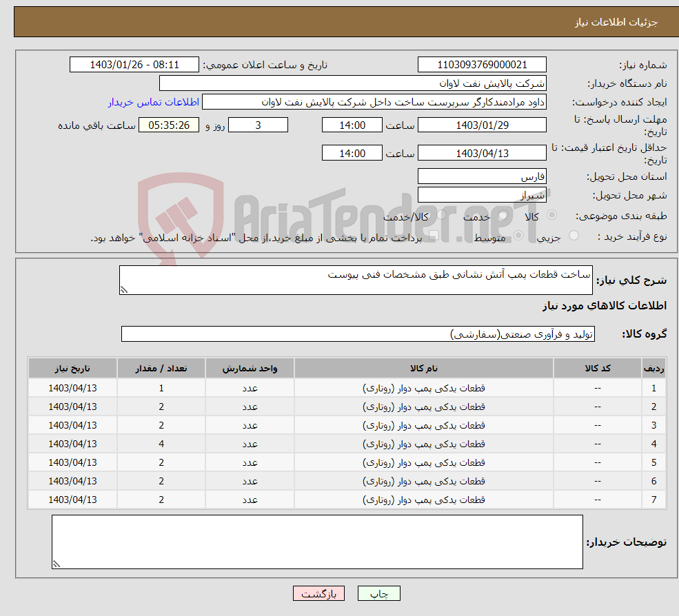Click remaining days field showing 3
Image resolution: width=679 pixels, height=616 pixels.
point(258,125)
